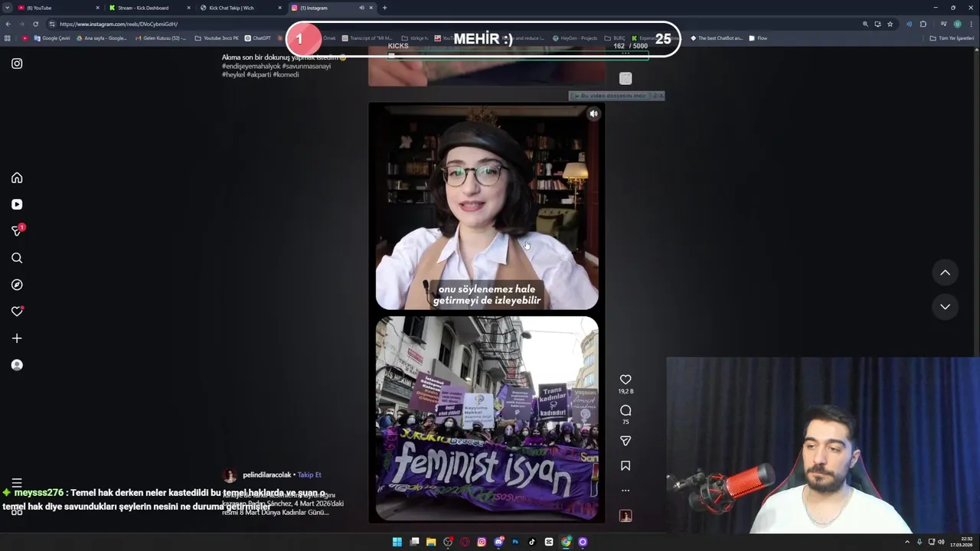
Task: Go to Instagram Home in sidebar
Action: pyautogui.click(x=17, y=178)
